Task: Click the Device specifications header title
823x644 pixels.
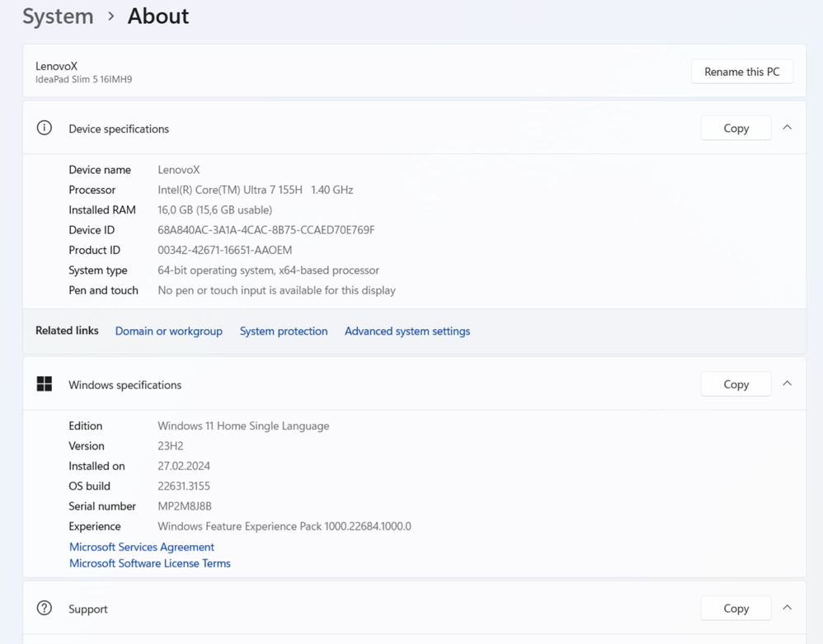Action: pos(119,129)
